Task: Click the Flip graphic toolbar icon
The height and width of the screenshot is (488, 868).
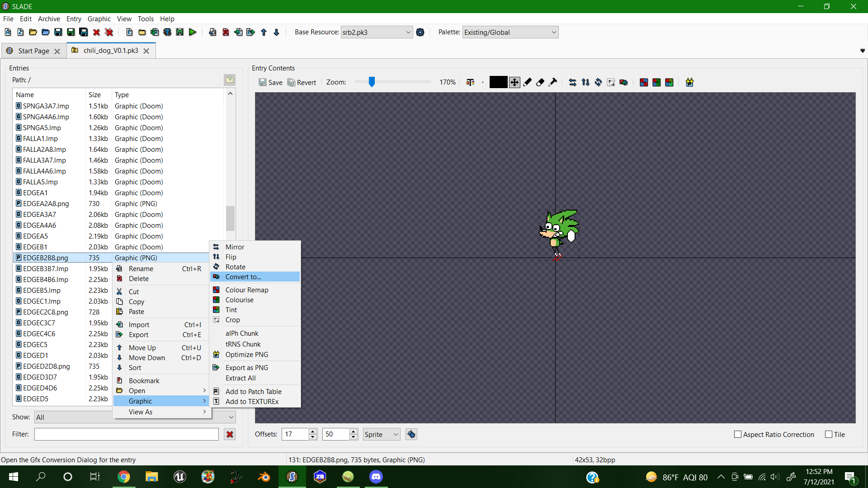Action: pyautogui.click(x=585, y=82)
